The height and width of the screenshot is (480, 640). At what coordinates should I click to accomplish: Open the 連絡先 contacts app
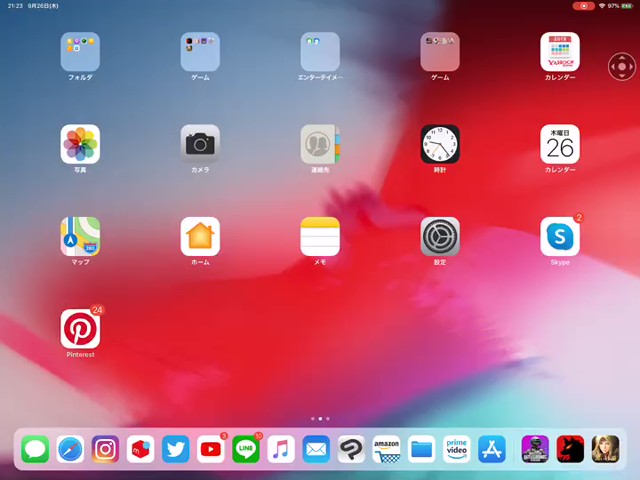pos(320,144)
